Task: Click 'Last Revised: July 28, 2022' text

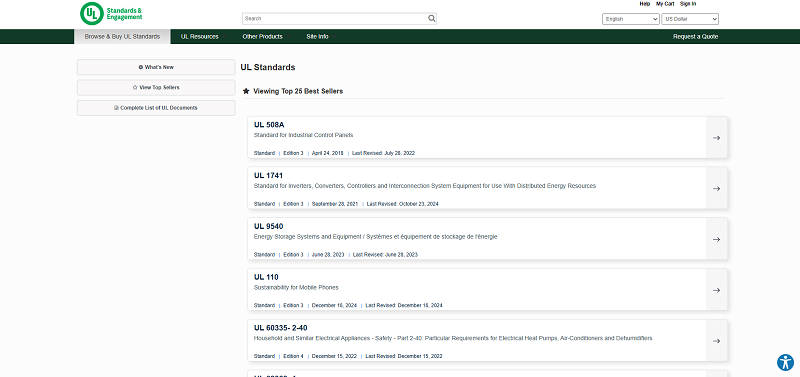Action: coord(383,153)
